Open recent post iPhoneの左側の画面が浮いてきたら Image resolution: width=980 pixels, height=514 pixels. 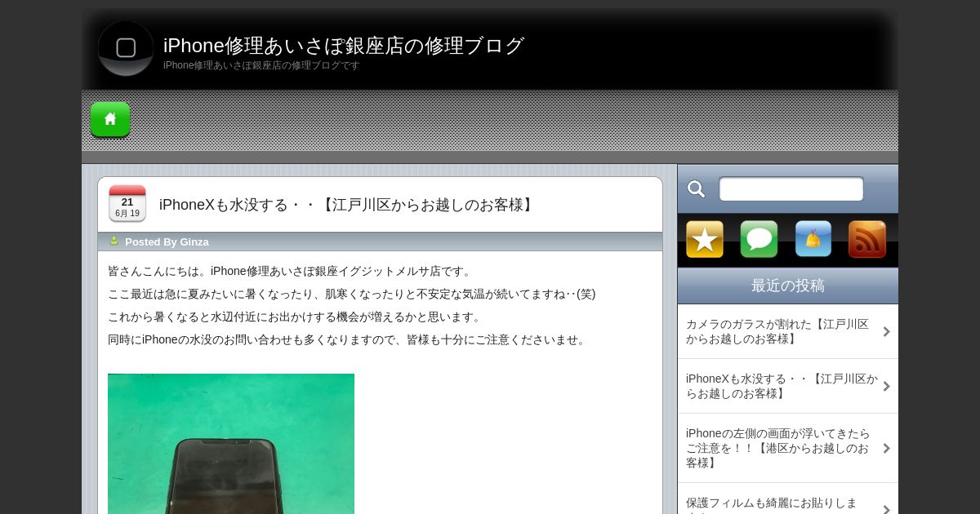coord(778,448)
